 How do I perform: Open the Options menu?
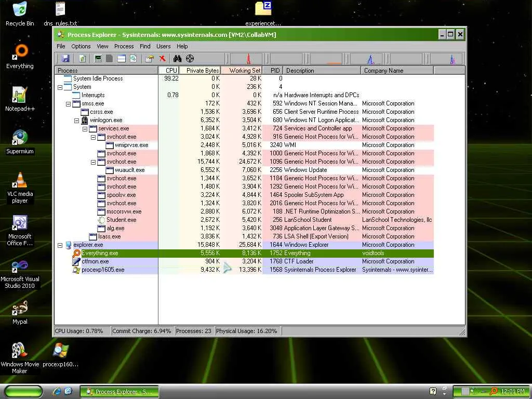pyautogui.click(x=81, y=46)
